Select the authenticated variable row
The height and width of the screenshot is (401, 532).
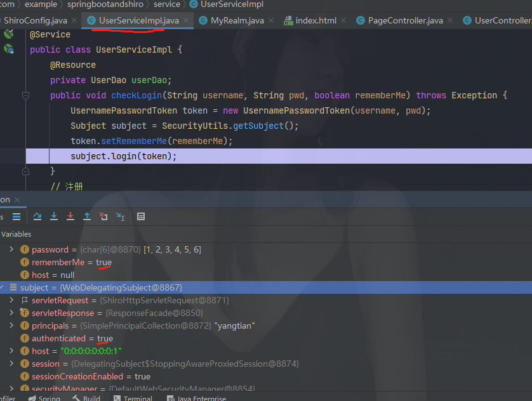click(58, 338)
